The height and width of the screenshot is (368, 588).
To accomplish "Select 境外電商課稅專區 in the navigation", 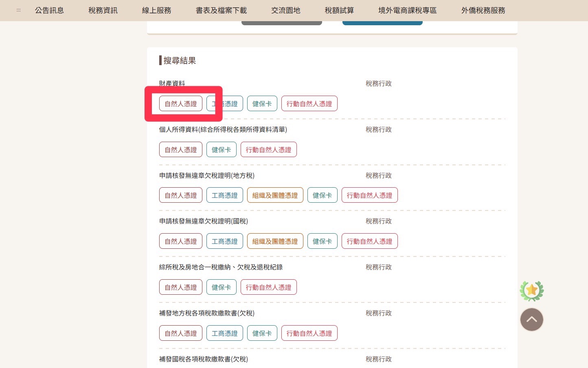I will click(x=407, y=10).
